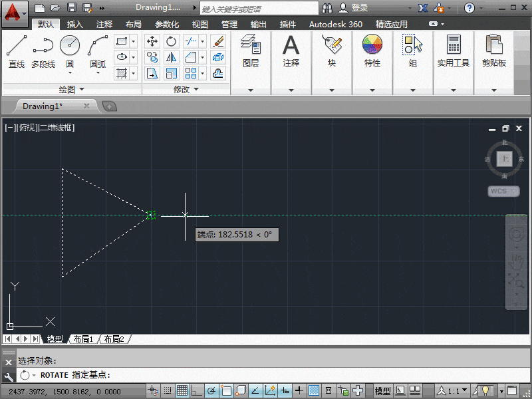
Task: Toggle ortho mode in status bar
Action: click(x=198, y=390)
